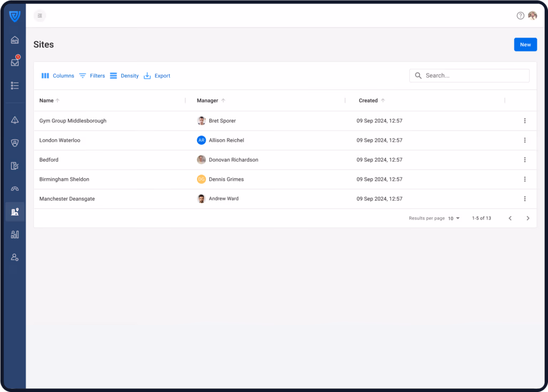The image size is (548, 392).
Task: Click the AR avatar for Allison Reichel
Action: click(x=201, y=141)
